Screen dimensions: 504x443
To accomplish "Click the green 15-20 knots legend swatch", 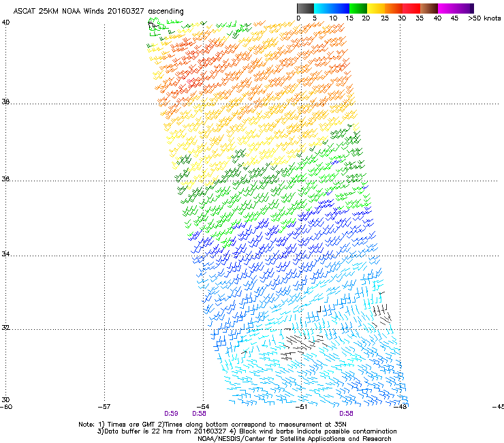I will (x=358, y=8).
